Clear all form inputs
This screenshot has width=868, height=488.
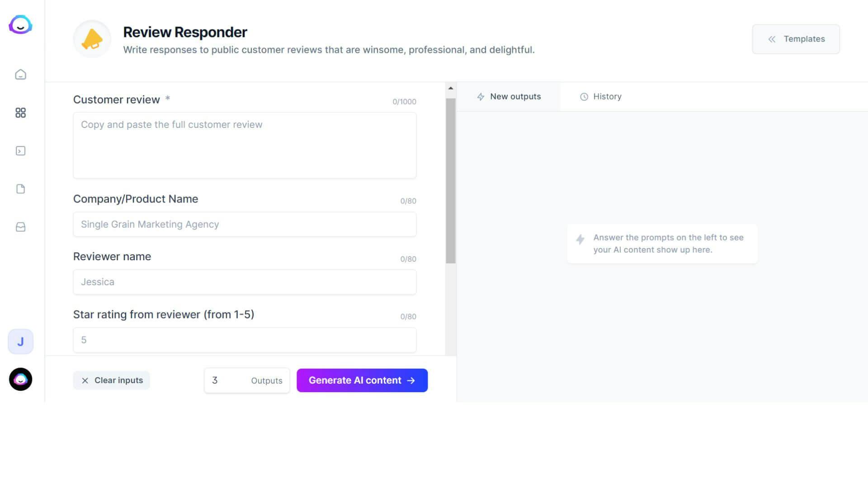(x=112, y=380)
